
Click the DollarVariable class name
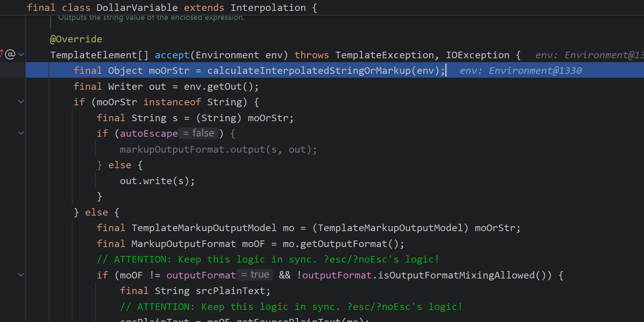click(x=137, y=7)
